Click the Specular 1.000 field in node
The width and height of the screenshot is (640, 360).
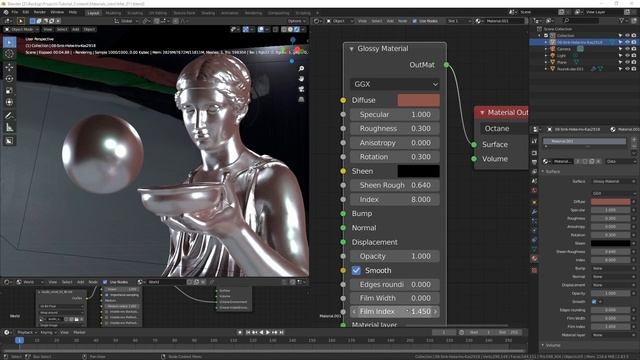pos(395,115)
